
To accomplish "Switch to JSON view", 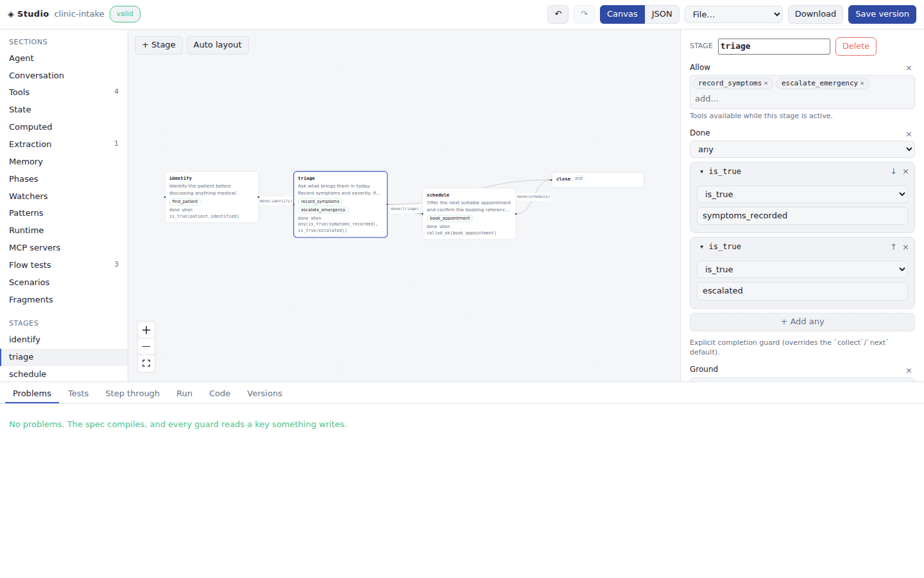I will click(x=662, y=14).
